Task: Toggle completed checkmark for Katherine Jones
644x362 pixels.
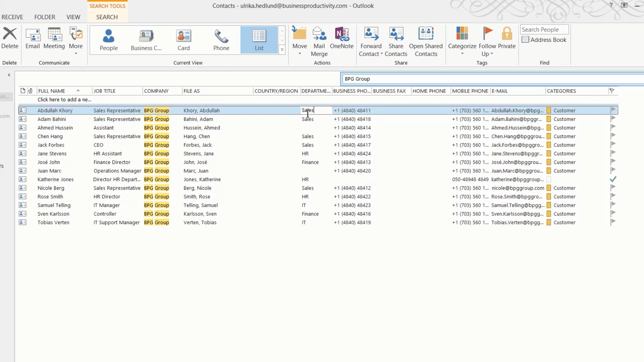Action: (x=613, y=179)
